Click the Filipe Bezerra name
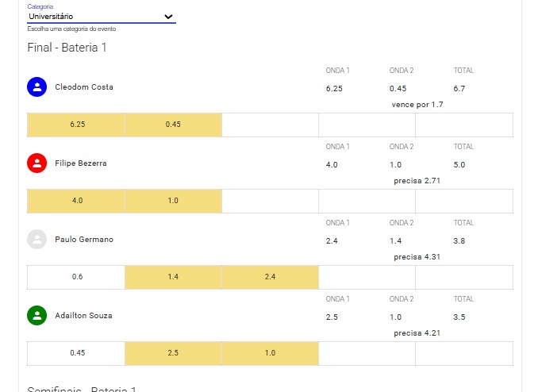The width and height of the screenshot is (538, 392). pos(81,163)
